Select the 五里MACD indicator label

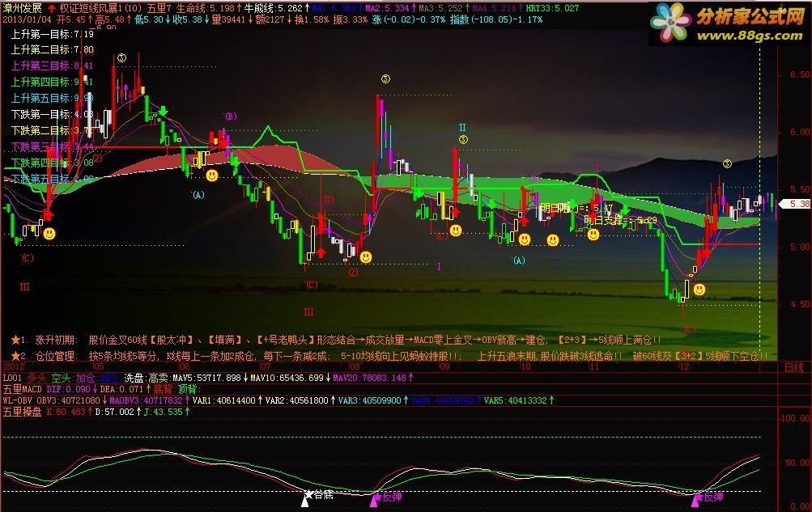[x=23, y=389]
